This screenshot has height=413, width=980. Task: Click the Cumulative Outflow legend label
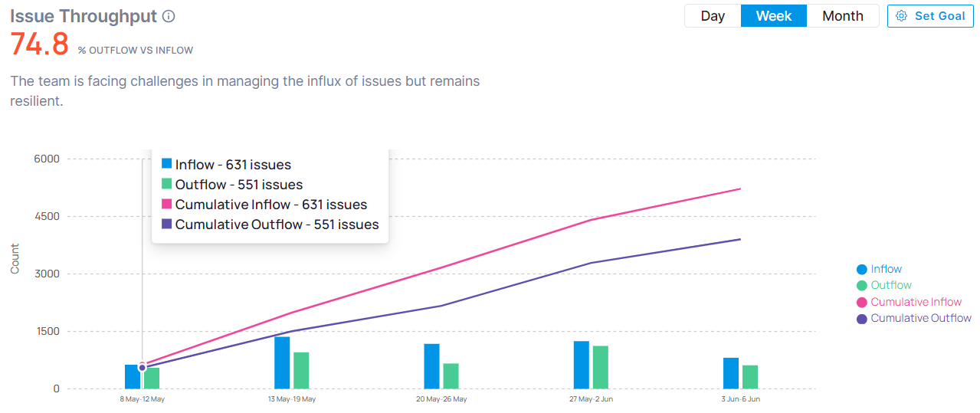click(x=921, y=319)
